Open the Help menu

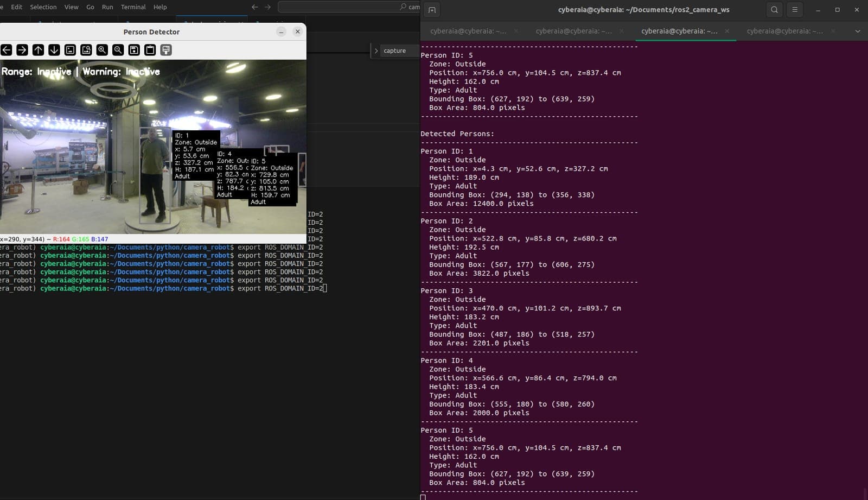pyautogui.click(x=160, y=7)
